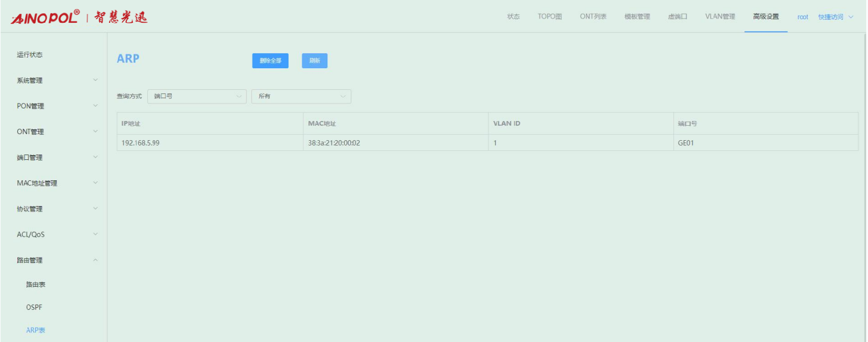868x342 pixels.
Task: Expand the ONT管理 menu chevron
Action: (x=95, y=132)
